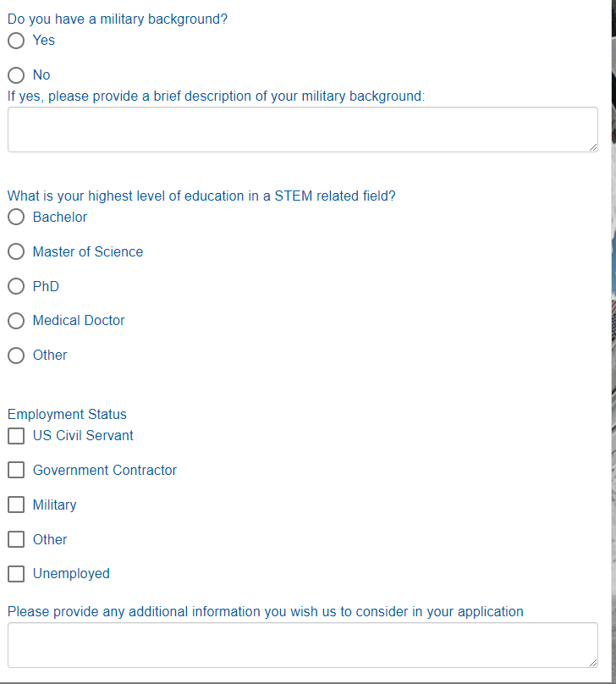The height and width of the screenshot is (684, 616).
Task: Check the US Civil Servant box
Action: click(16, 436)
